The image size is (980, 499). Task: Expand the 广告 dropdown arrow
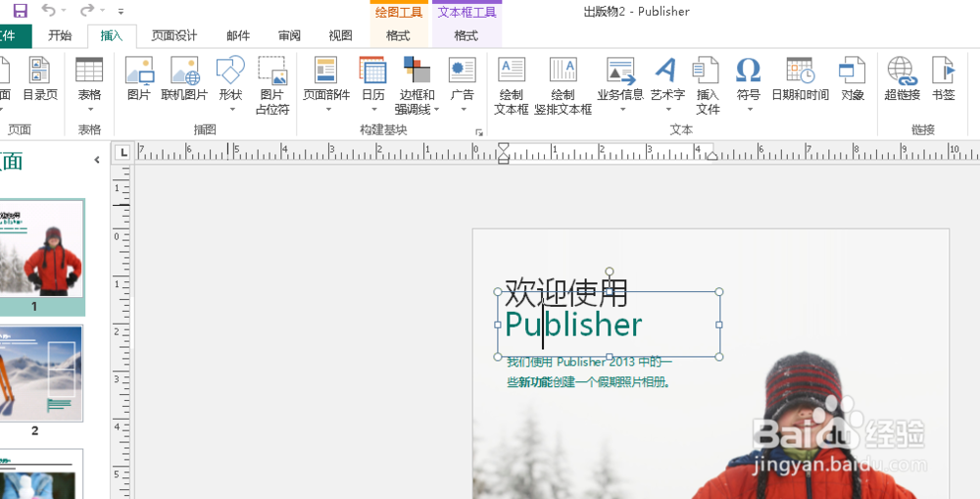click(464, 110)
